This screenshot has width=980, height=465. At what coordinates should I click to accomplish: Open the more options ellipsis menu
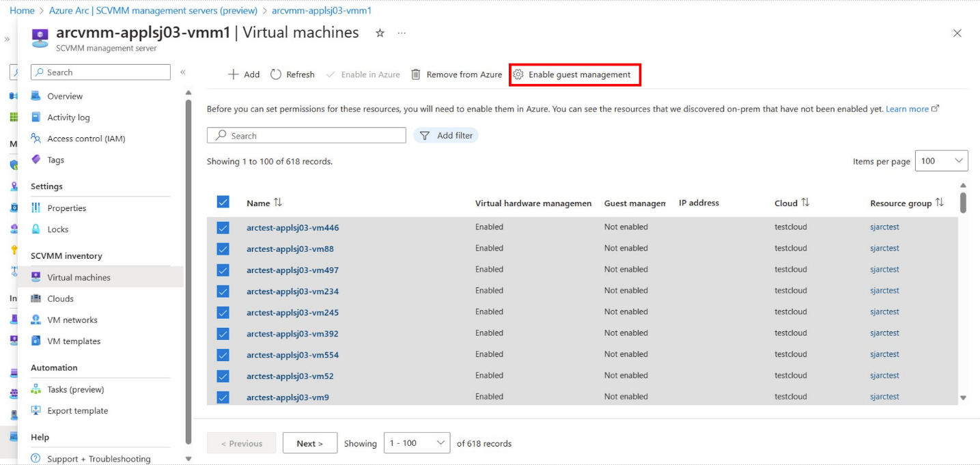401,32
